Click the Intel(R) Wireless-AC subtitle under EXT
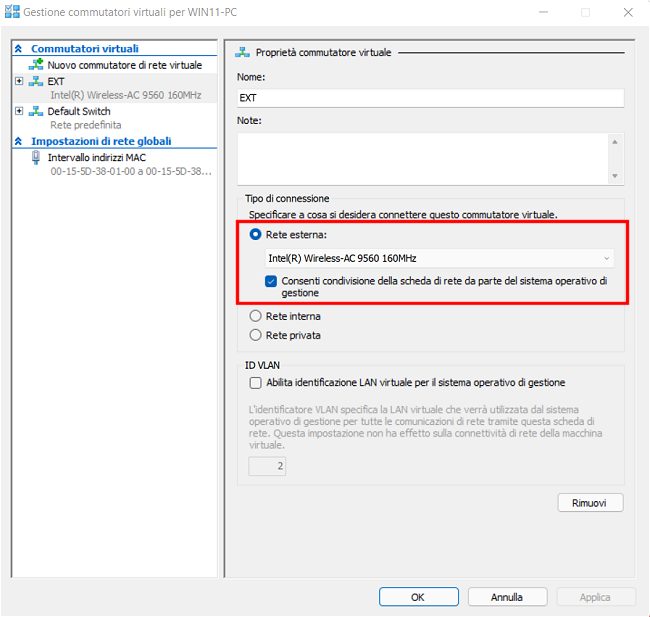The image size is (650, 617). coord(126,95)
